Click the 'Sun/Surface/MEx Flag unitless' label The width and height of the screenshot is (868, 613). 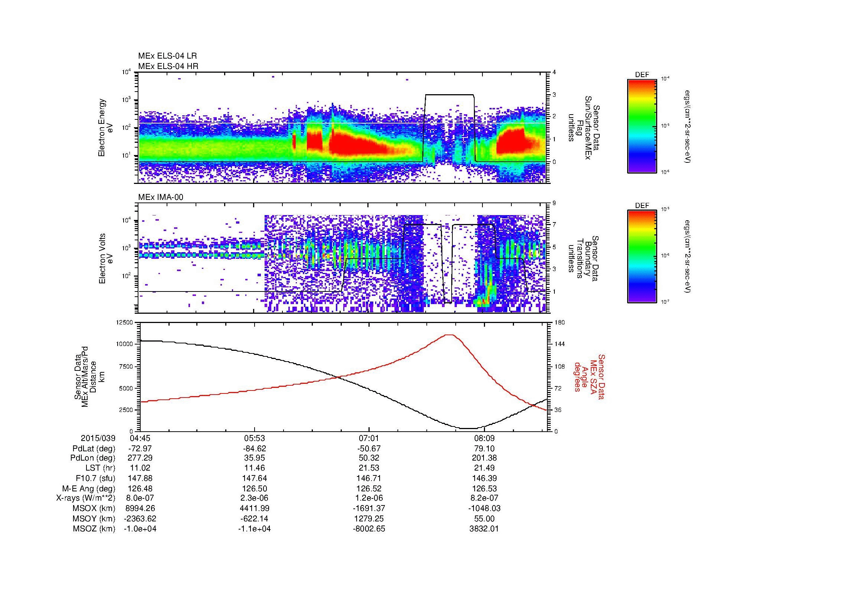point(579,128)
